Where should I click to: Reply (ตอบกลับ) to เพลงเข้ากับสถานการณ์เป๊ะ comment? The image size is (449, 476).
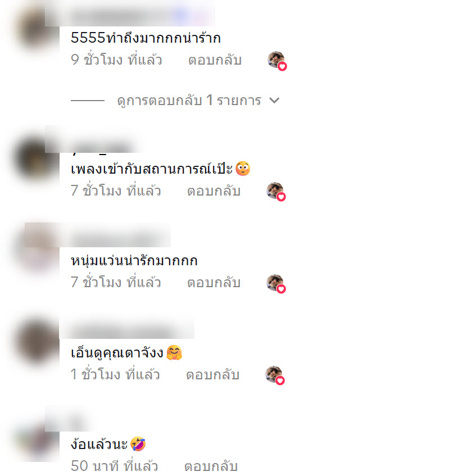[214, 191]
